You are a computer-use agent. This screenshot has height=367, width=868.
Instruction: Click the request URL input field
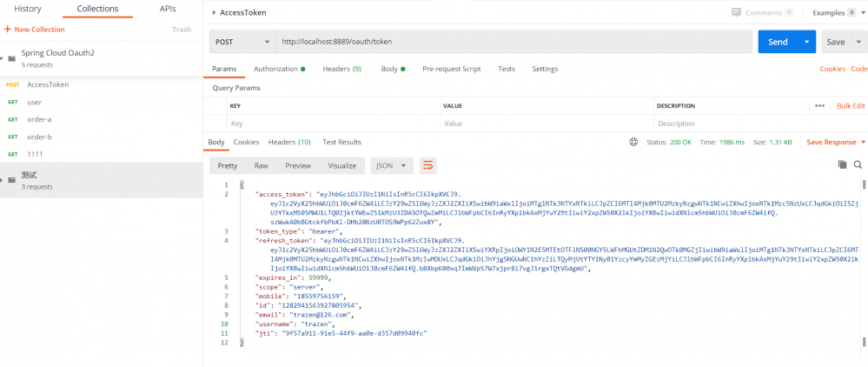(x=514, y=42)
